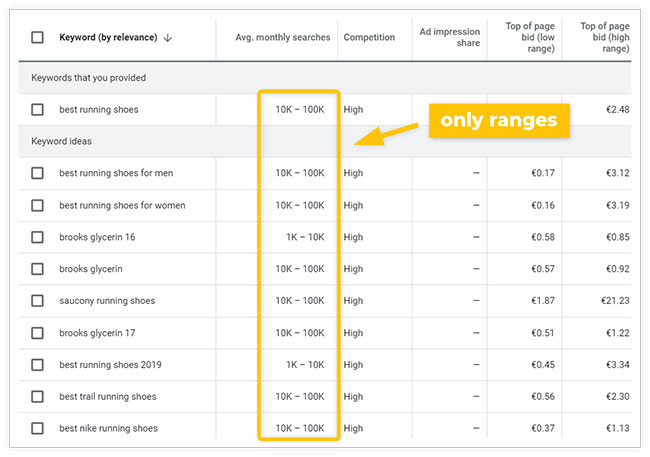The image size is (650, 457).
Task: Click the €1.13 high bid value
Action: pyautogui.click(x=617, y=428)
